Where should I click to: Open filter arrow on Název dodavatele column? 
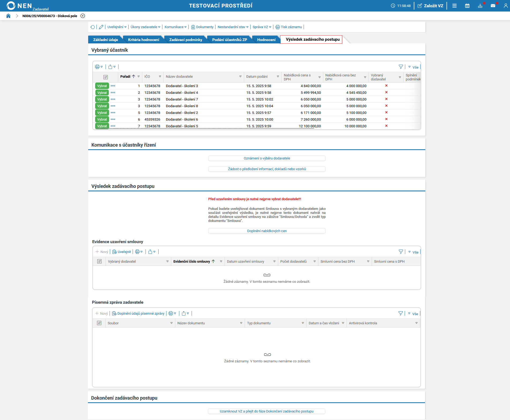pyautogui.click(x=240, y=77)
